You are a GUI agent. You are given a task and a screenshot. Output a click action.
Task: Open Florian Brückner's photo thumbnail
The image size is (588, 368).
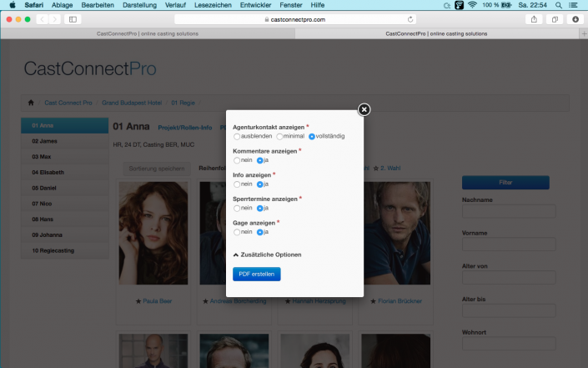(397, 234)
